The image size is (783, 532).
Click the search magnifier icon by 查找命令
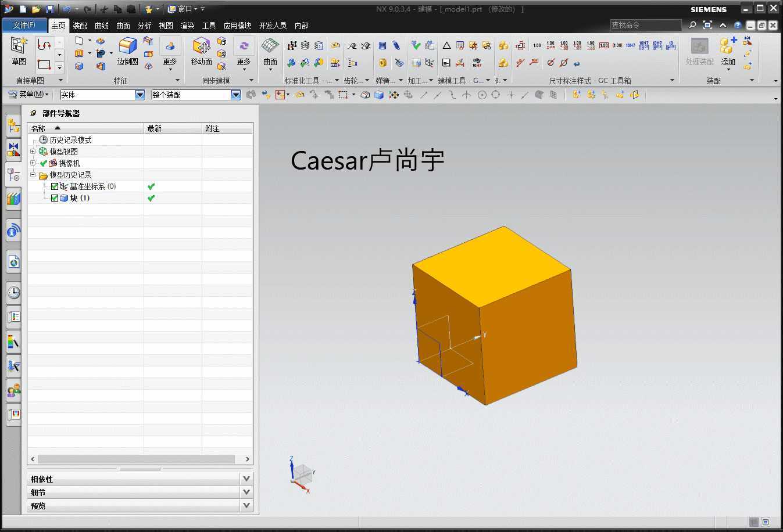(x=692, y=25)
